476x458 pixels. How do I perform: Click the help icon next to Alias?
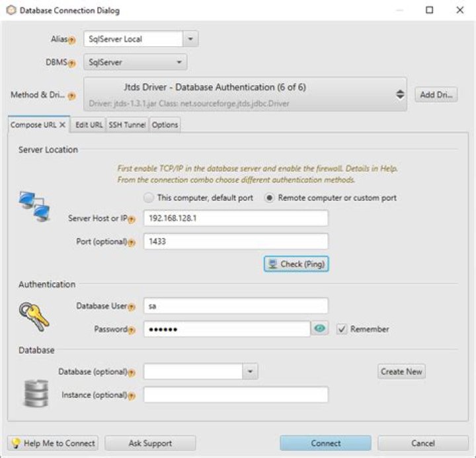coord(71,40)
